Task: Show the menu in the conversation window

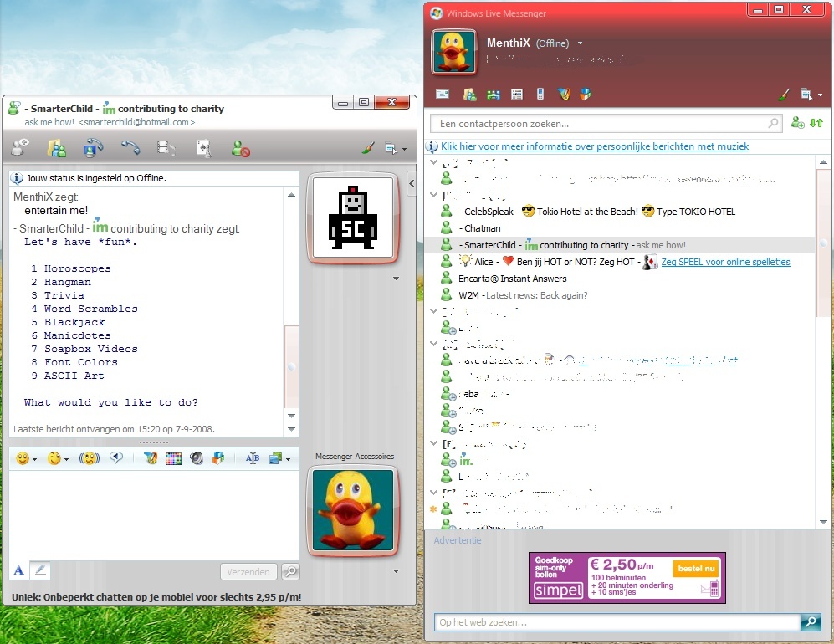Action: click(x=395, y=149)
